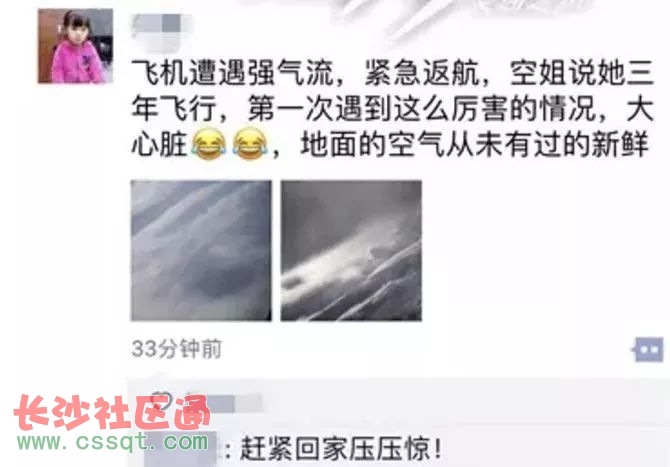Tap the first crying-laughing emoji
This screenshot has height=467, width=670.
(209, 144)
